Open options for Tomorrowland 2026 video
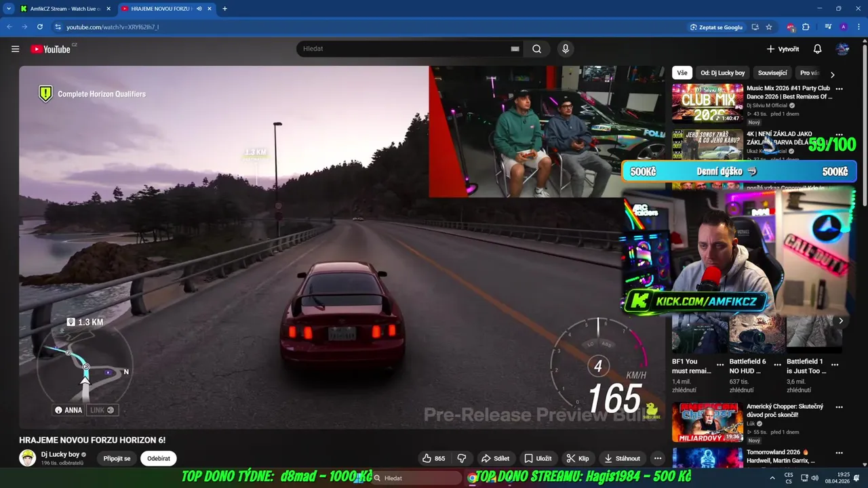Viewport: 868px width, 488px height. [x=839, y=453]
